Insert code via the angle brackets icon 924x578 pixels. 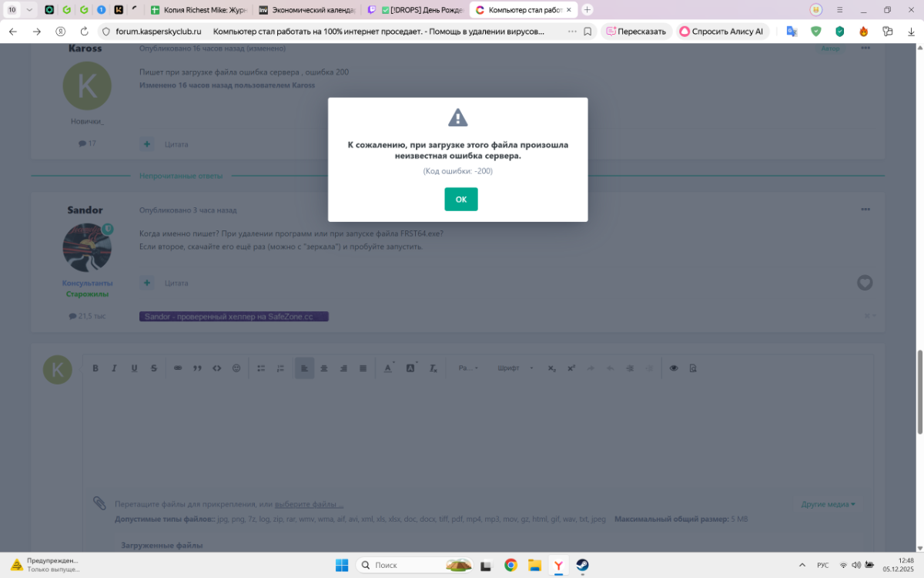(217, 368)
